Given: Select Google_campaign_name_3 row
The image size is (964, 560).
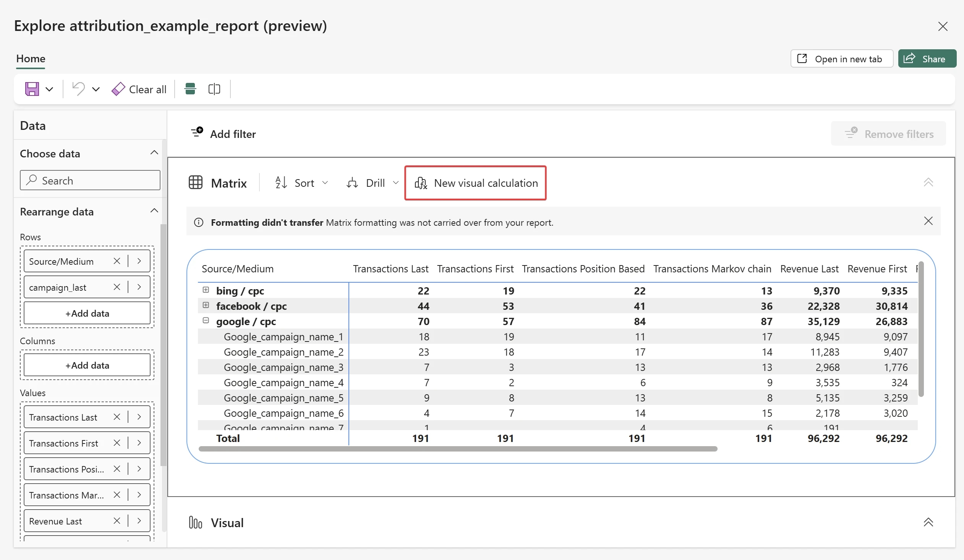Looking at the screenshot, I should pyautogui.click(x=557, y=367).
